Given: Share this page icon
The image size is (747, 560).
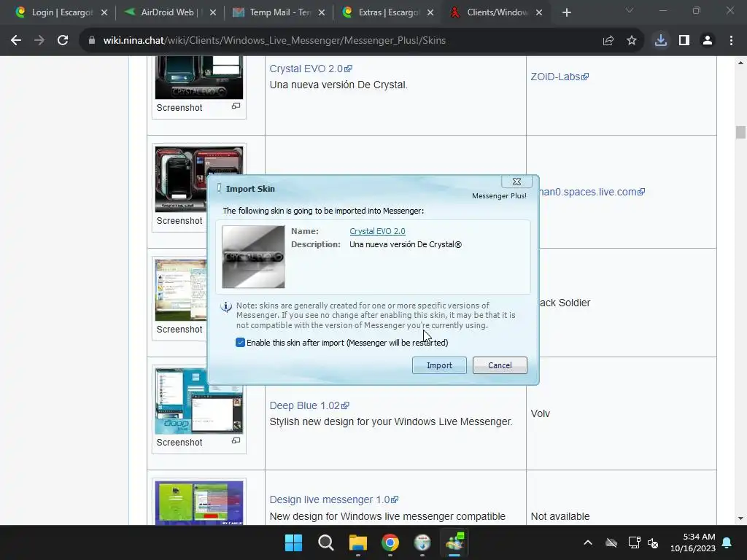Looking at the screenshot, I should click(608, 41).
